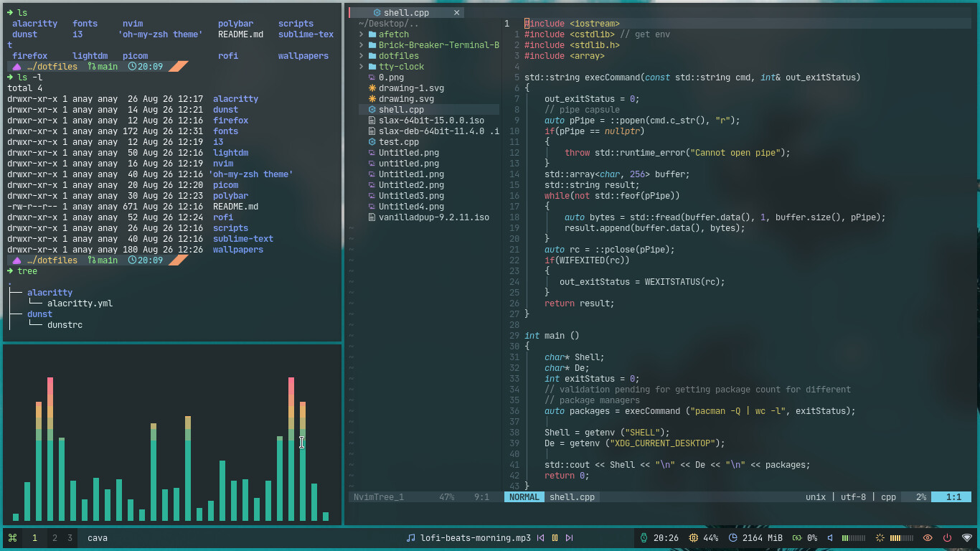Screen dimensions: 980x551
Task: Click wallpapers in the ls -l listing
Action: click(238, 250)
